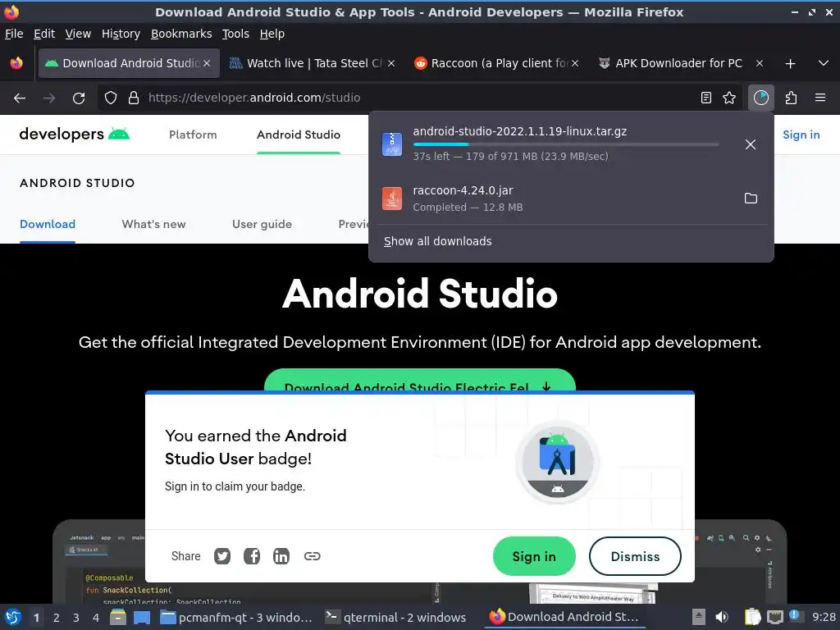
Task: Cancel the android-studio tar.gz download
Action: pyautogui.click(x=751, y=144)
